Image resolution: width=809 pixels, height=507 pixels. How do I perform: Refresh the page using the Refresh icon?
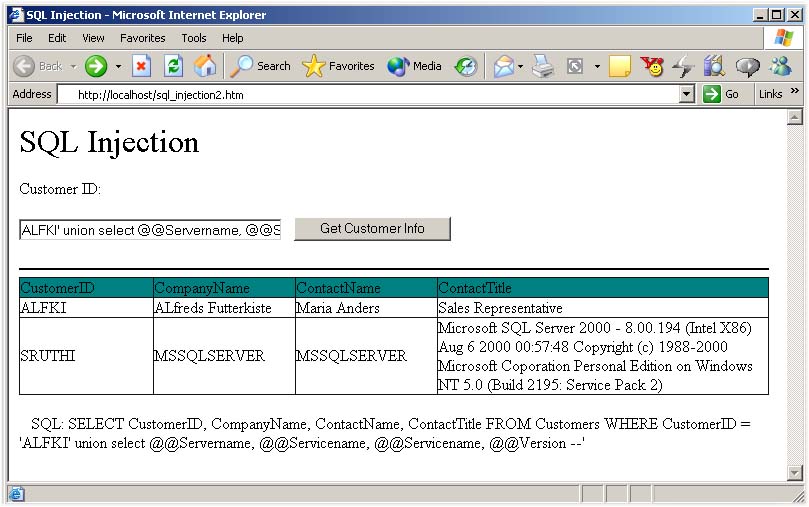pos(173,66)
